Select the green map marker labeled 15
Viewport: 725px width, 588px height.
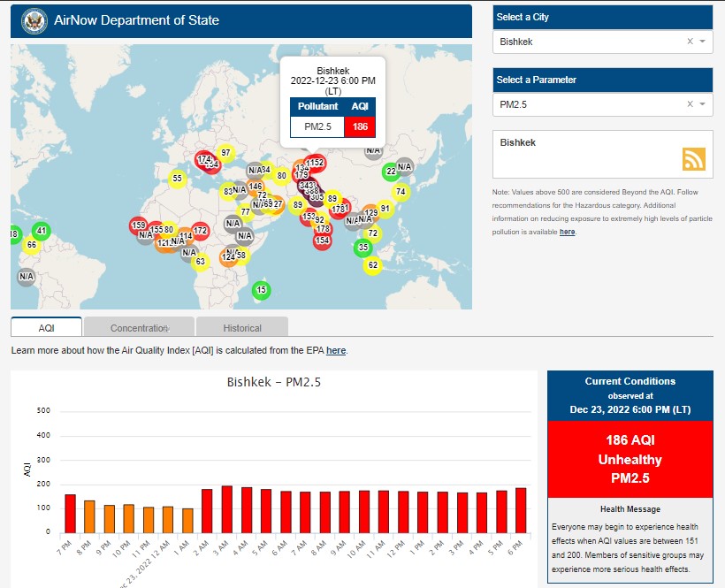[x=261, y=290]
